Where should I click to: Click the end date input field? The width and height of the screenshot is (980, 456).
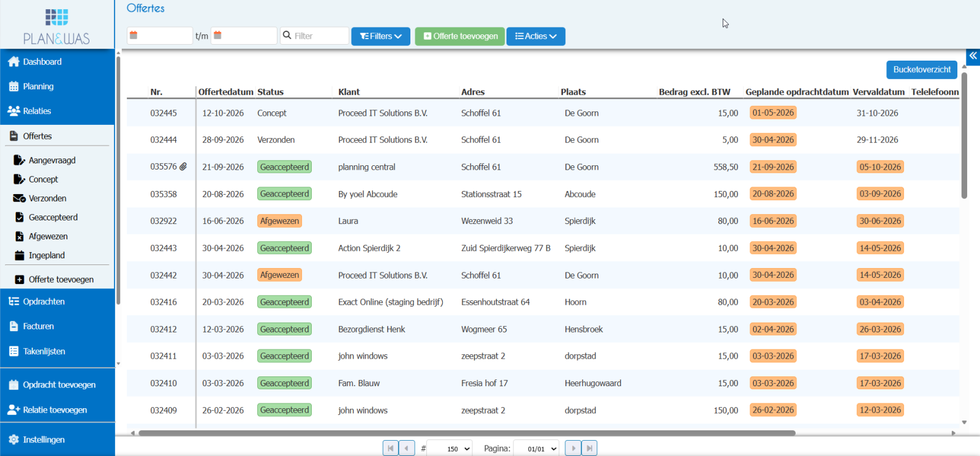click(244, 36)
